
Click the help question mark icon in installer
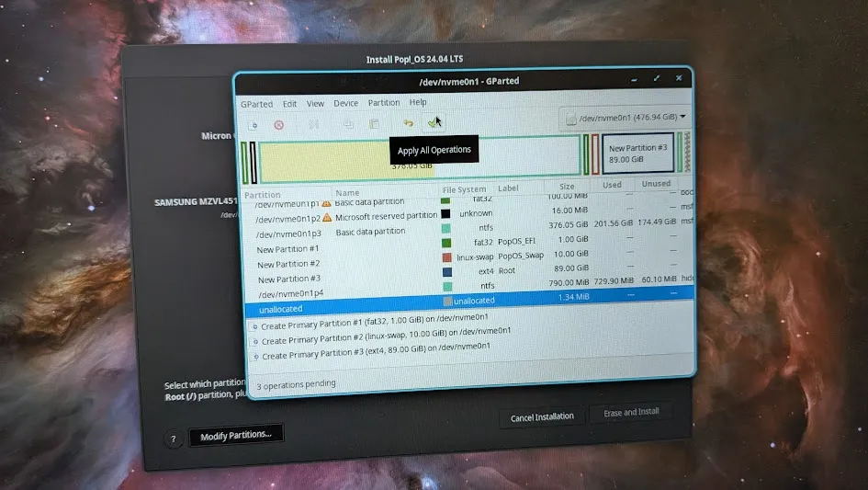[x=173, y=439]
